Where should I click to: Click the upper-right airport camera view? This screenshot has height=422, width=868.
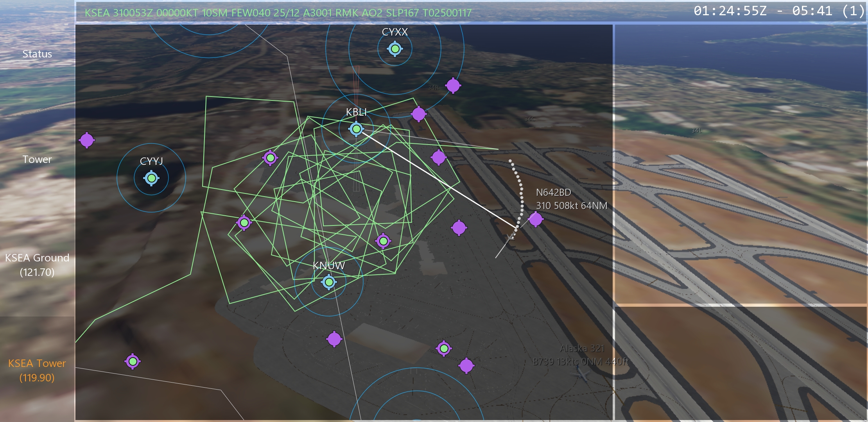pyautogui.click(x=741, y=164)
